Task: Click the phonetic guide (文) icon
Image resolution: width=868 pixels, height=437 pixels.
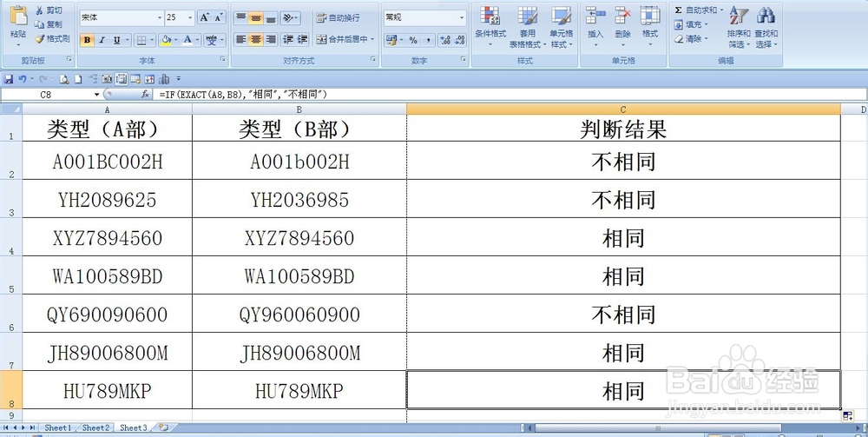Action: click(x=211, y=40)
